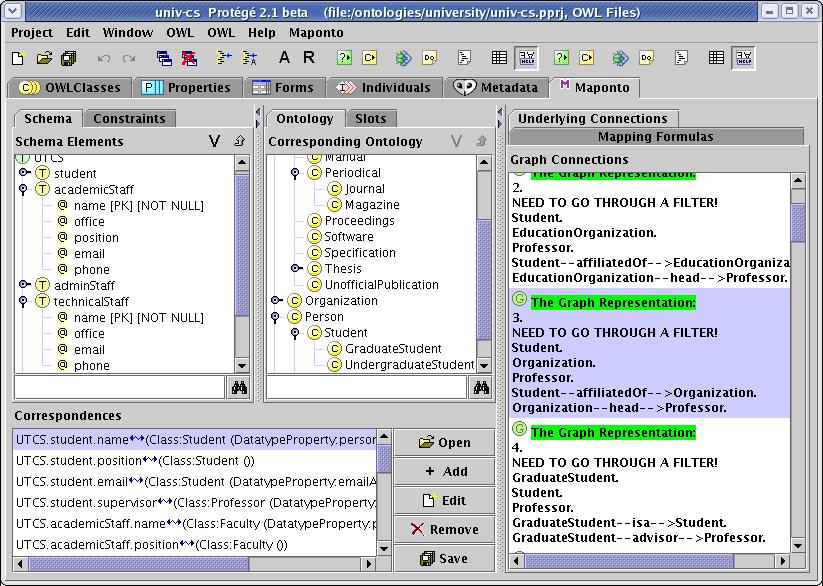
Task: Open the Help menu
Action: point(261,33)
